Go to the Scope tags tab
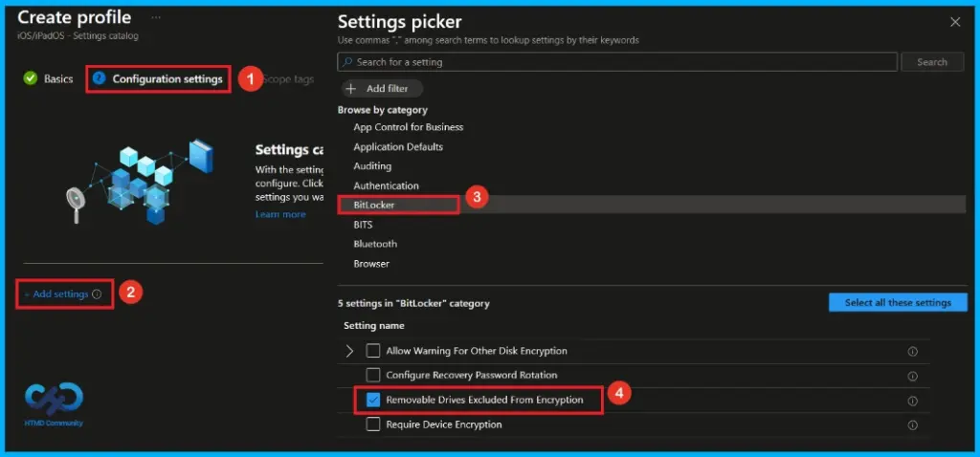This screenshot has height=457, width=980. point(288,79)
